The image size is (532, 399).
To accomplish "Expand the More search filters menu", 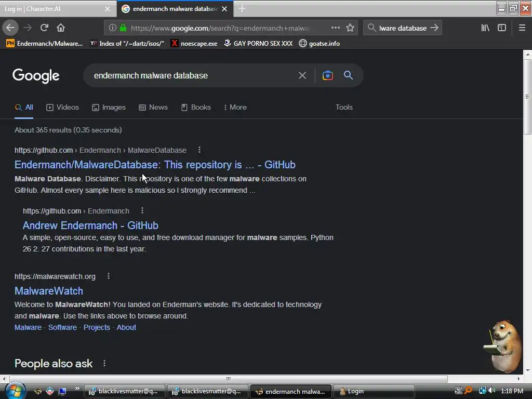I will point(235,107).
